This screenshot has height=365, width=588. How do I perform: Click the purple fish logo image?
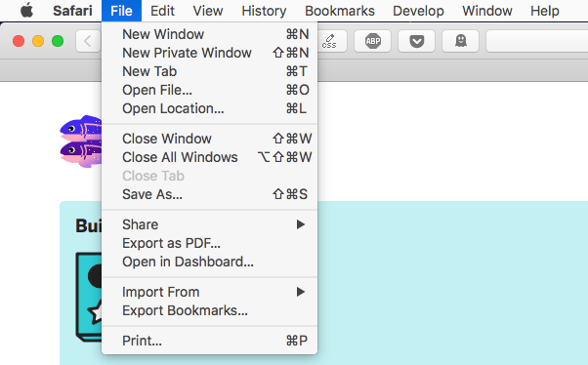click(81, 142)
